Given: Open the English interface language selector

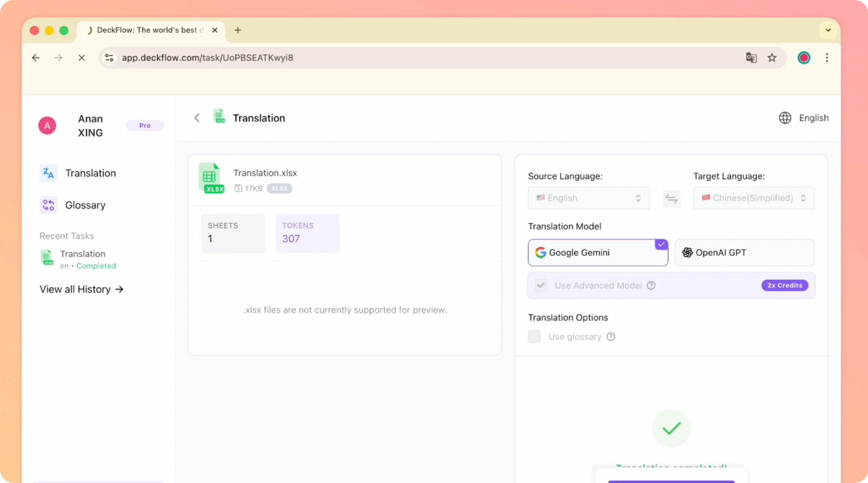Looking at the screenshot, I should coord(804,118).
